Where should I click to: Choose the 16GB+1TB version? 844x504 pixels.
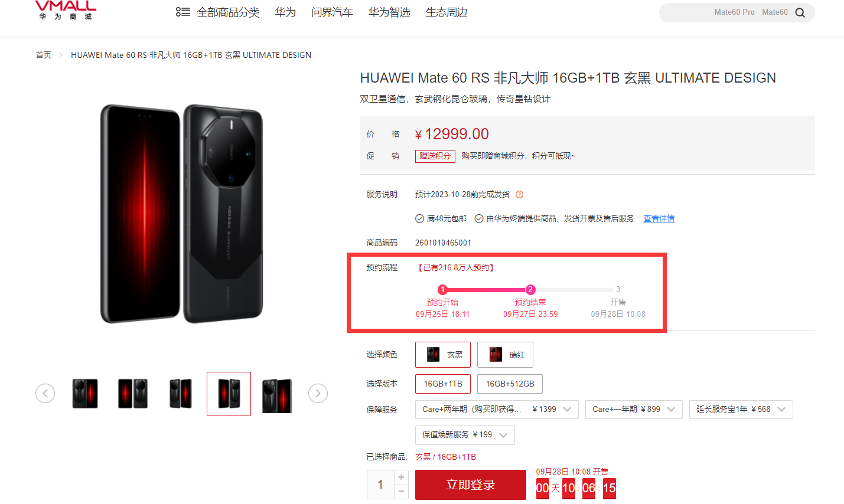pos(443,384)
